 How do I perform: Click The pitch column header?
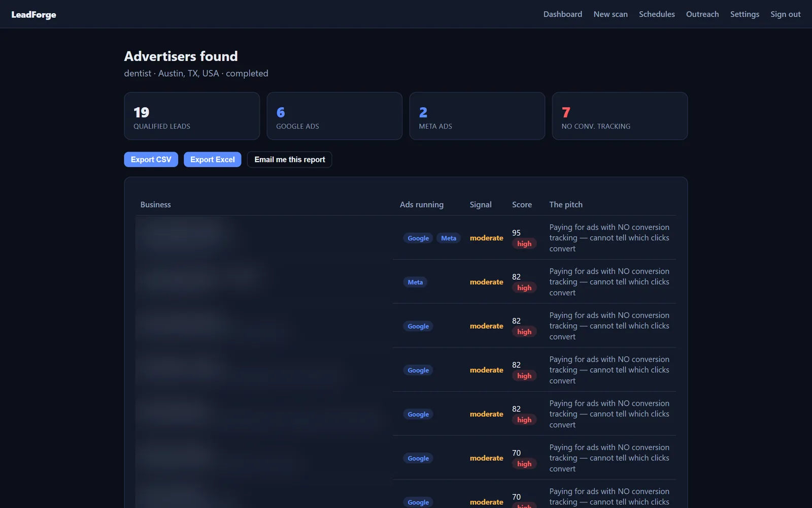(x=565, y=205)
